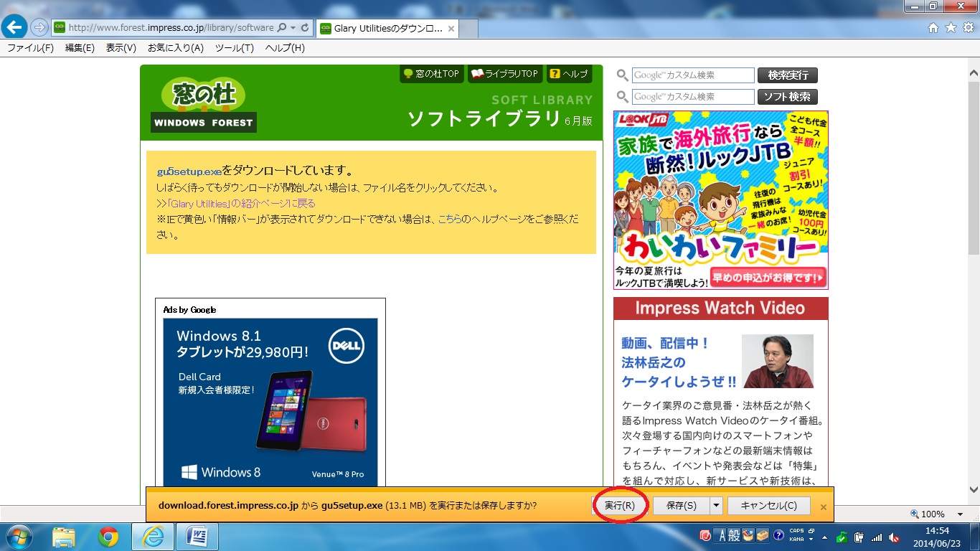Click the Impress Watch Video presenter thumbnail
The image size is (980, 551).
coord(778,361)
